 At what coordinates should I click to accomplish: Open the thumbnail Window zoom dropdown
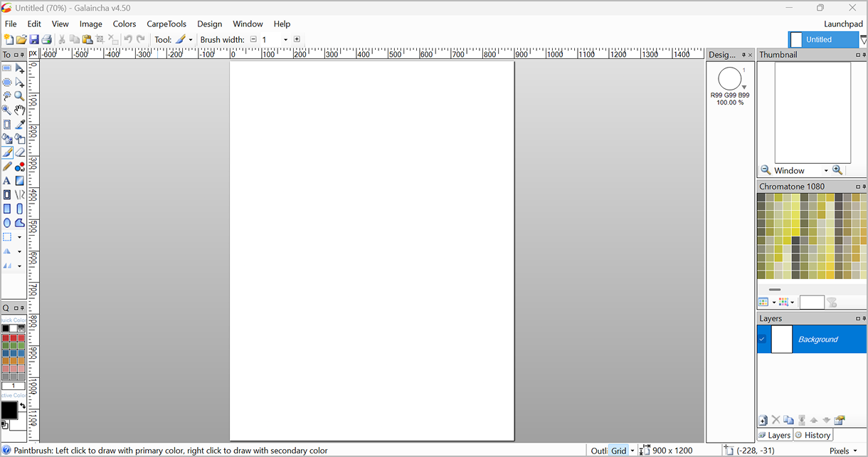click(x=825, y=171)
